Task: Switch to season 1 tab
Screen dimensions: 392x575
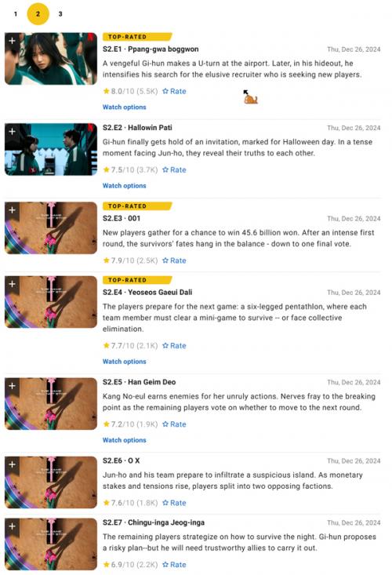Action: [16, 14]
